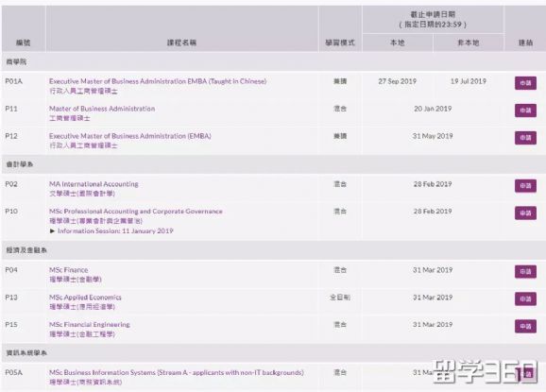Click the 31 May 2019 deadline
Image resolution: width=546 pixels, height=392 pixels.
click(433, 136)
